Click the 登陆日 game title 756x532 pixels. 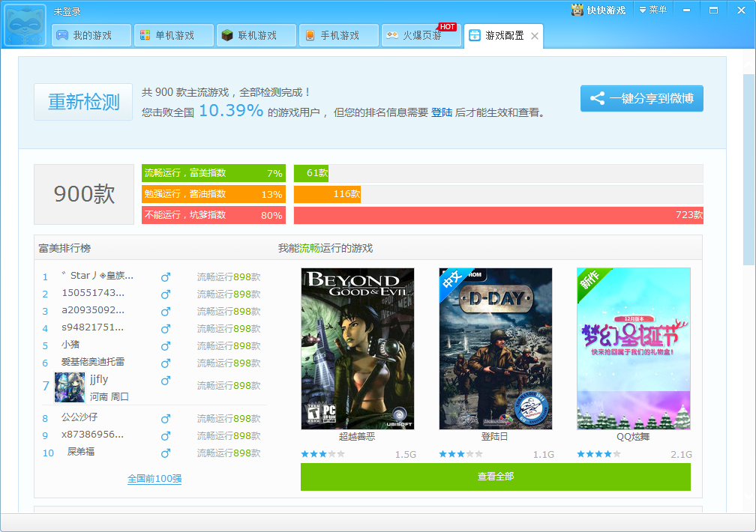coord(495,437)
